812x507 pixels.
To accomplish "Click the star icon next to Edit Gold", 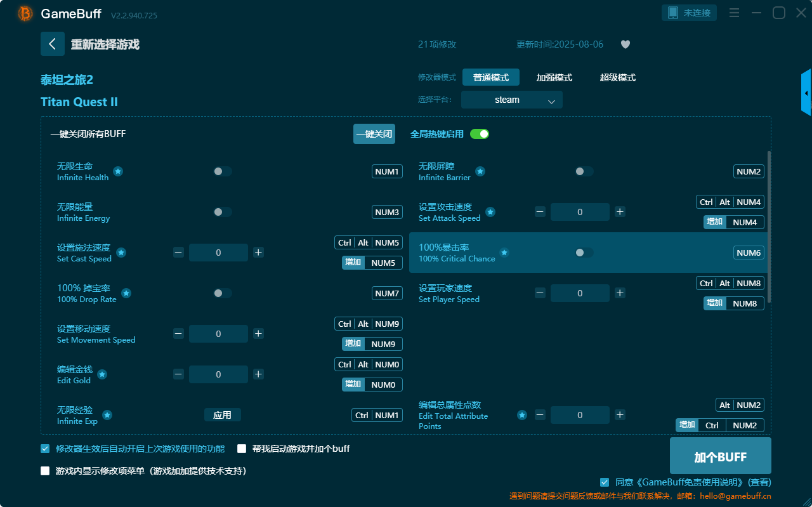I will point(102,374).
